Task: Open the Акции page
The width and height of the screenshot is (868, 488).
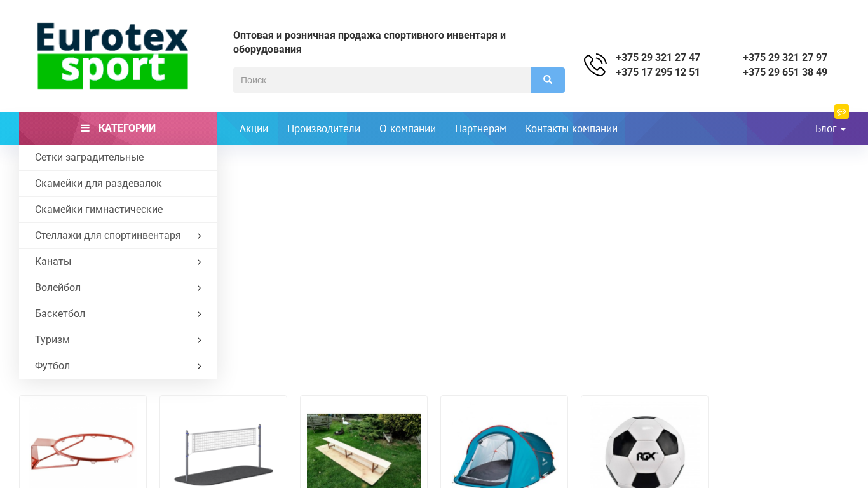Action: coord(254,128)
